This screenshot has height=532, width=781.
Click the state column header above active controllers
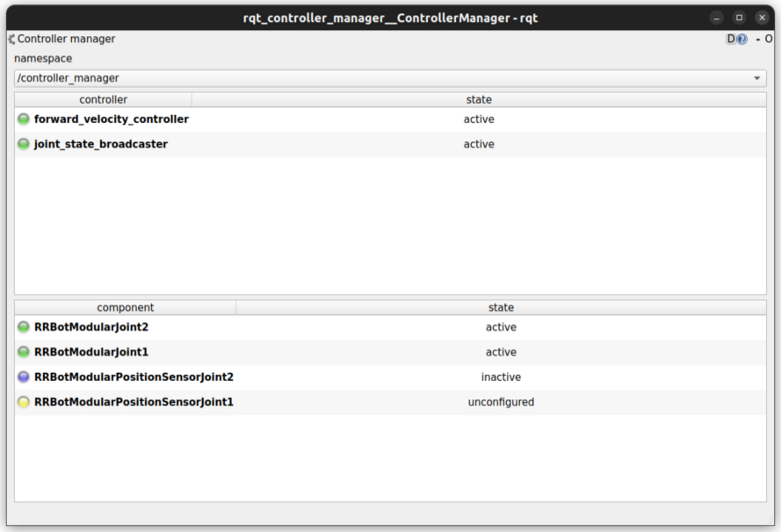(479, 99)
